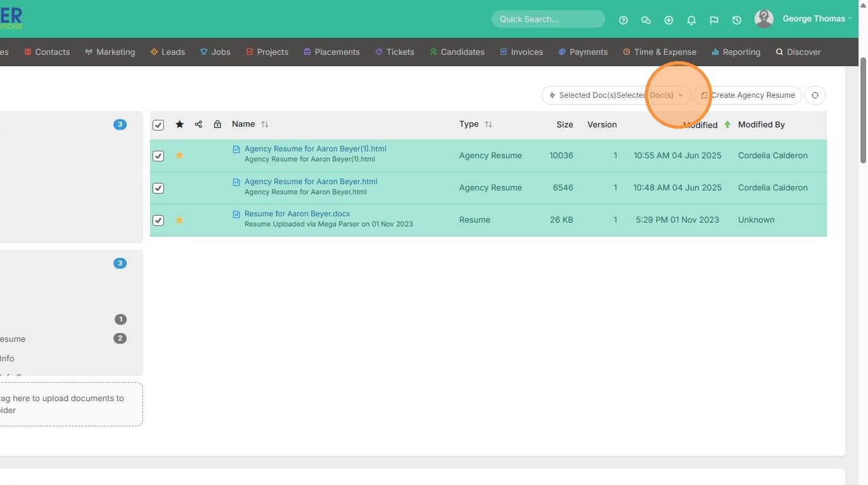Click the help question mark icon
This screenshot has width=868, height=485.
(x=623, y=20)
